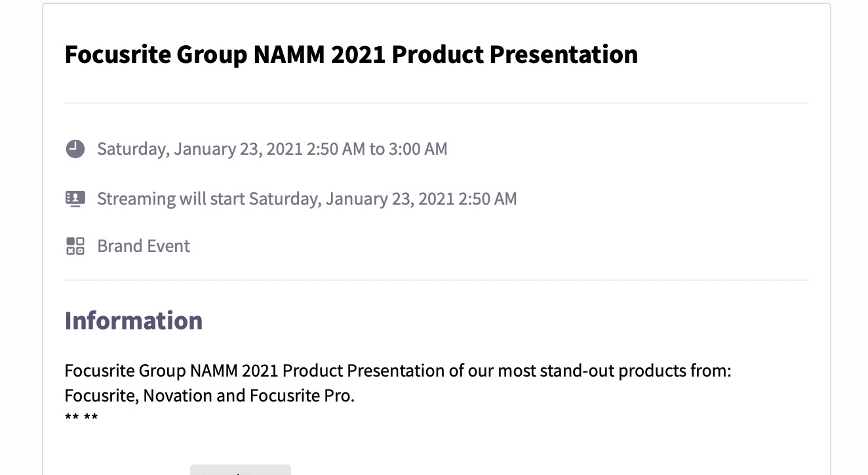Click 2:50 AM in the streaming row

488,198
